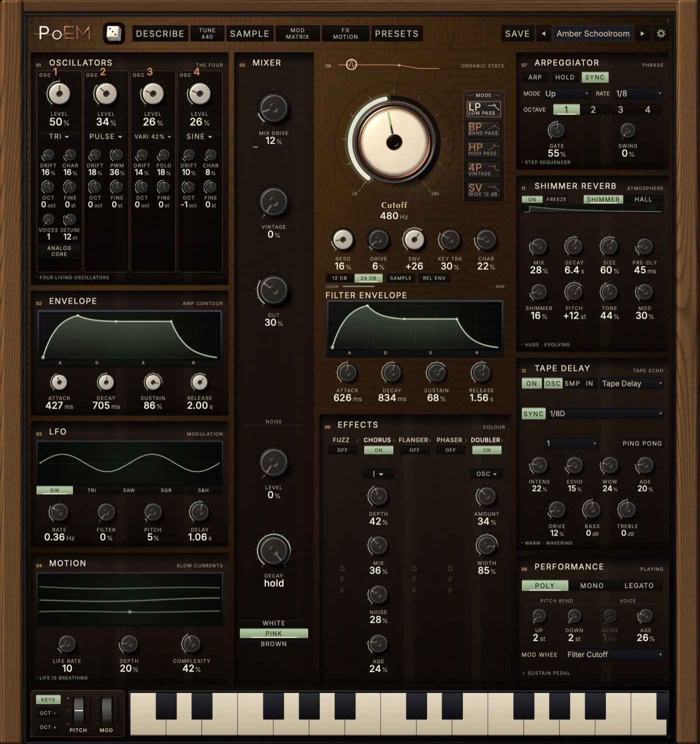700x744 pixels.
Task: Click the Organic State waveform icon
Action: pos(351,65)
